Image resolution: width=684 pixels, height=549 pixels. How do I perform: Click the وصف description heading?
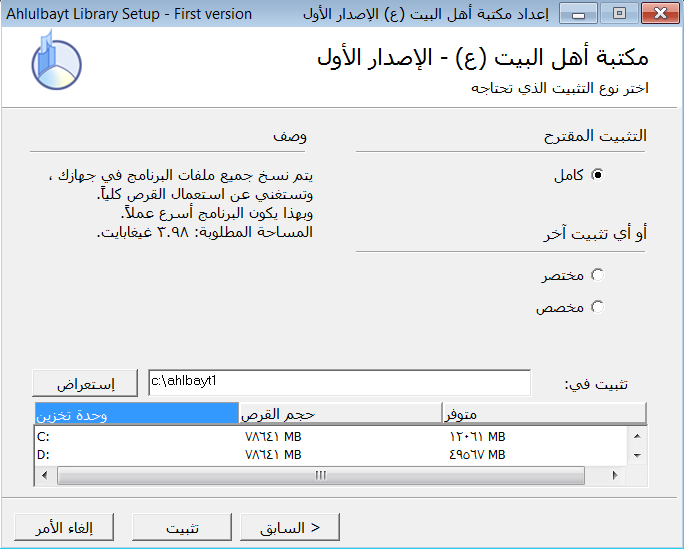tap(290, 136)
